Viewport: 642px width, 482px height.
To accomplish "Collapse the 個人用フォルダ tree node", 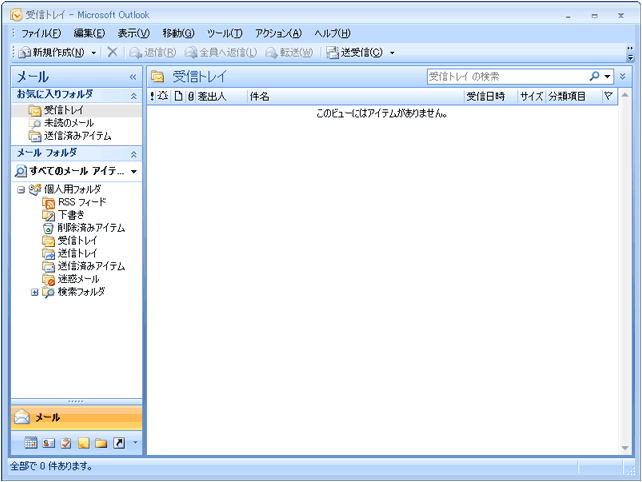I will click(x=20, y=190).
